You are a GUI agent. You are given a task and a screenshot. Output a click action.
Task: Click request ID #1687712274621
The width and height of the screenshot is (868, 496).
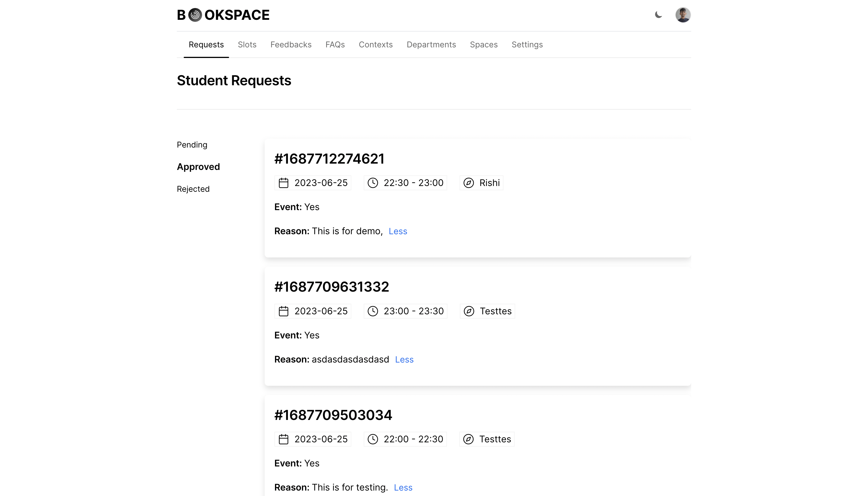[329, 159]
